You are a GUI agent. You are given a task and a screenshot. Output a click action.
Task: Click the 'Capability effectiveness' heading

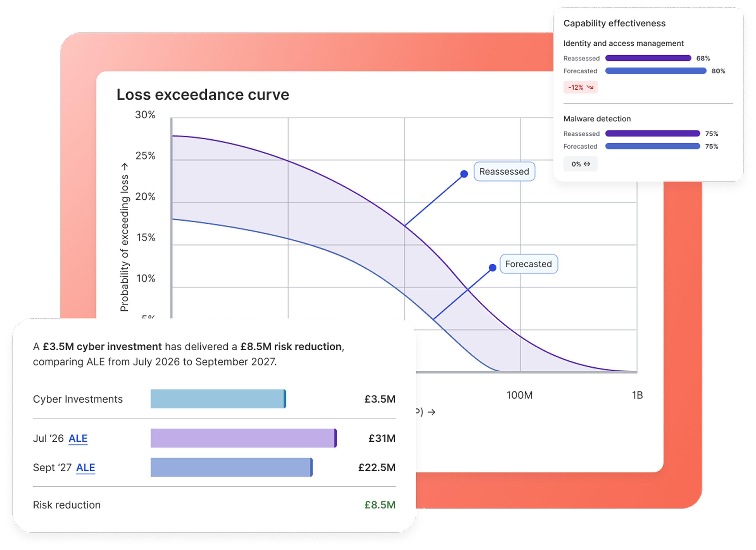pyautogui.click(x=614, y=23)
